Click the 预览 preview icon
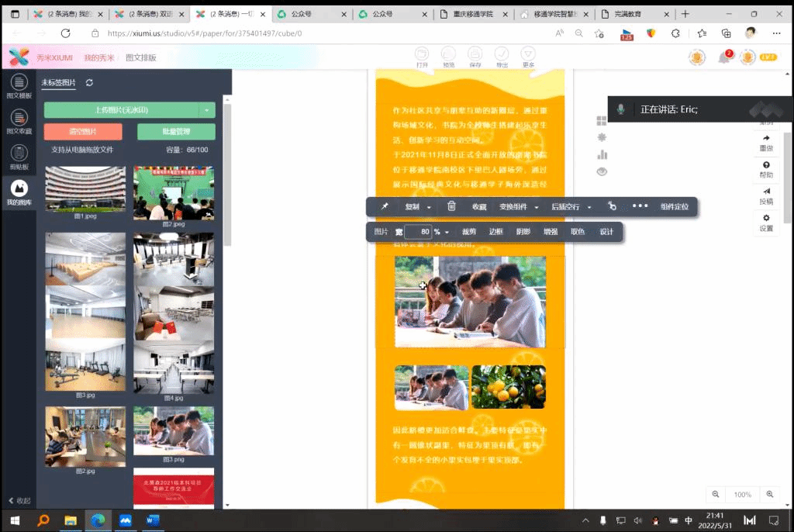 [x=448, y=55]
